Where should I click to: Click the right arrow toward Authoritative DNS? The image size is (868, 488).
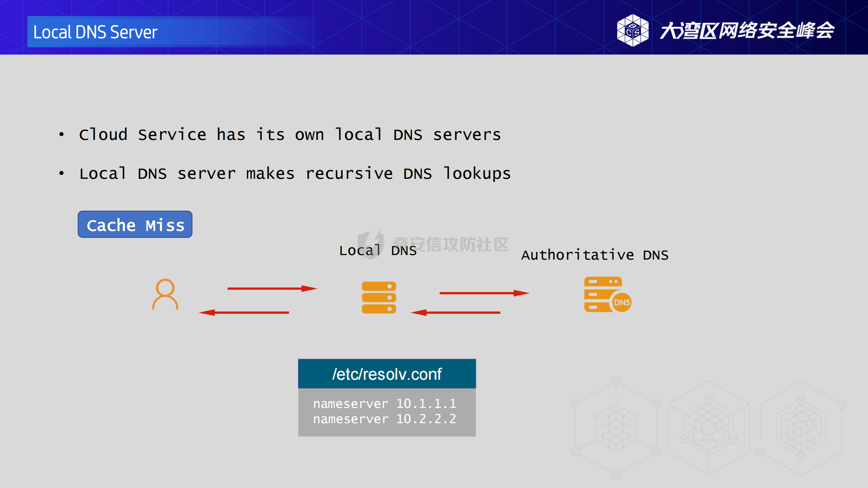pos(484,293)
